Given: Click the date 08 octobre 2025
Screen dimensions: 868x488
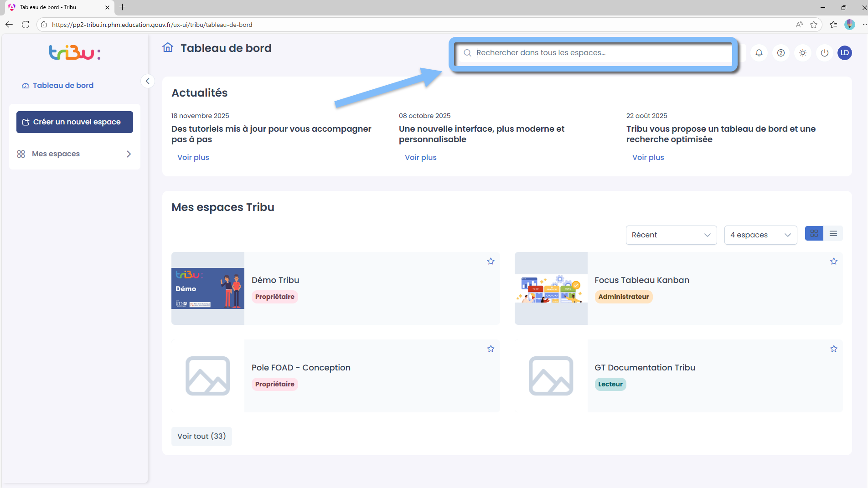Looking at the screenshot, I should 424,116.
